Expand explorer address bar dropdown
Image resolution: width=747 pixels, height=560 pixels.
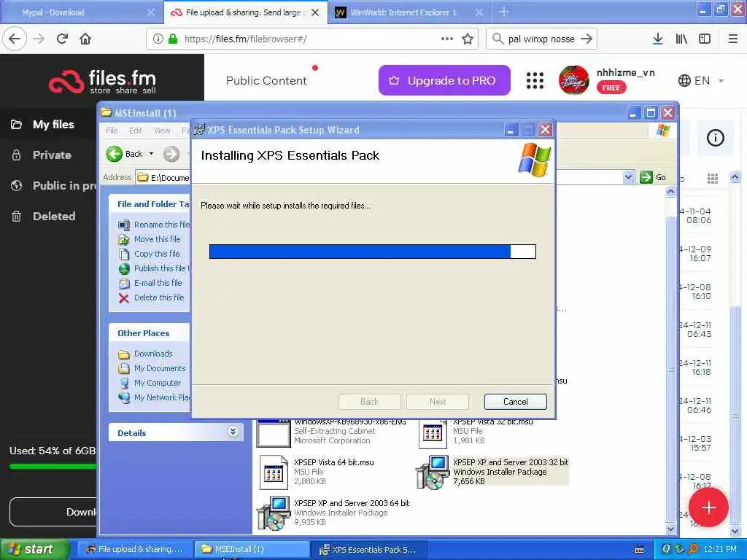pos(628,177)
